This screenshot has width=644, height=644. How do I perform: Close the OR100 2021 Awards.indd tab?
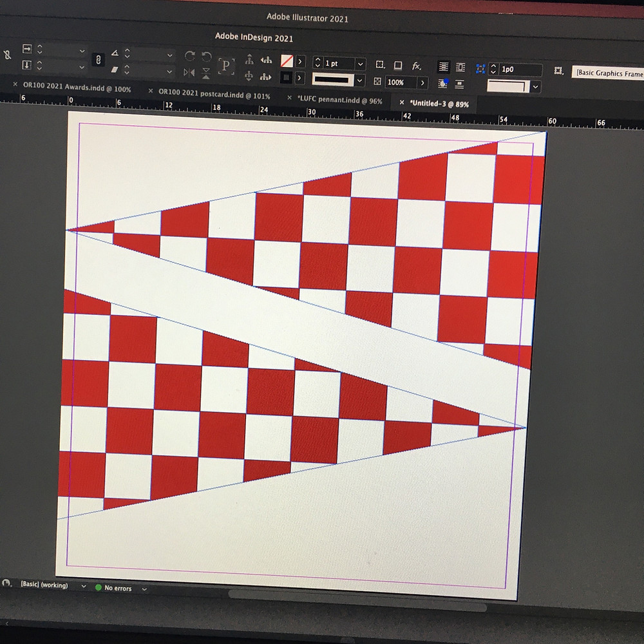click(15, 84)
